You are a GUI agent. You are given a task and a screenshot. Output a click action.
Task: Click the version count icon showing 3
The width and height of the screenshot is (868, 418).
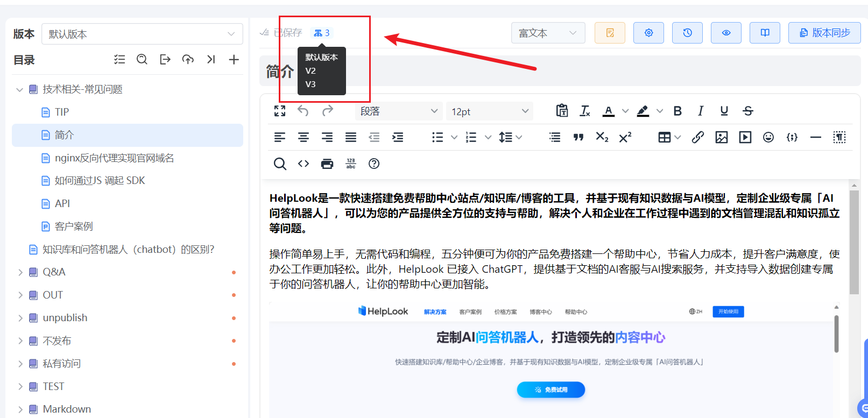pos(322,33)
